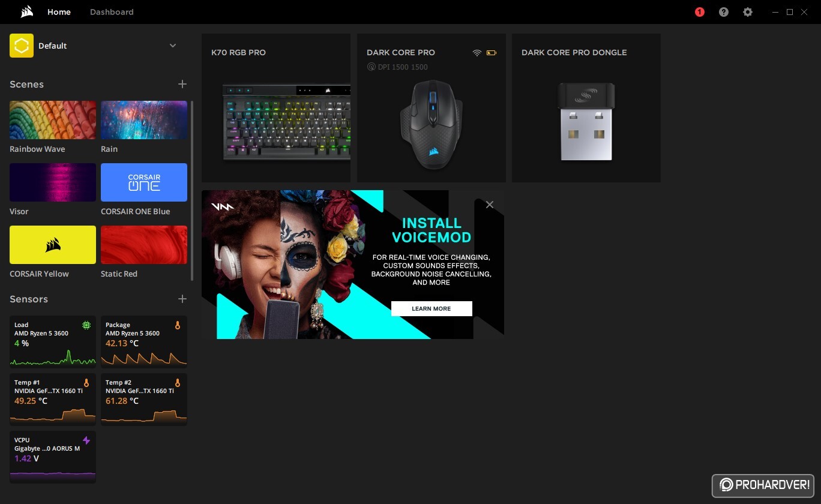Click the DPI 1500 1500 text
The image size is (821, 504).
[x=403, y=67]
